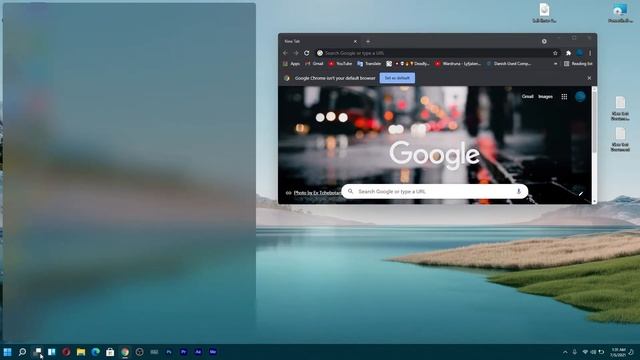Open the Gmail bookmark
This screenshot has width=640, height=360.
pyautogui.click(x=314, y=64)
